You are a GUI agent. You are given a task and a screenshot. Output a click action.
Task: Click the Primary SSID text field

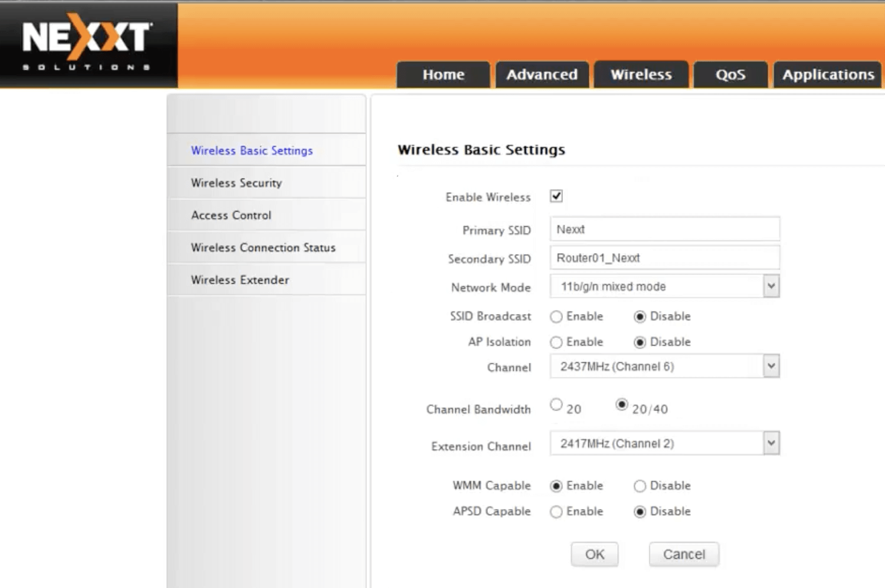[x=664, y=229]
